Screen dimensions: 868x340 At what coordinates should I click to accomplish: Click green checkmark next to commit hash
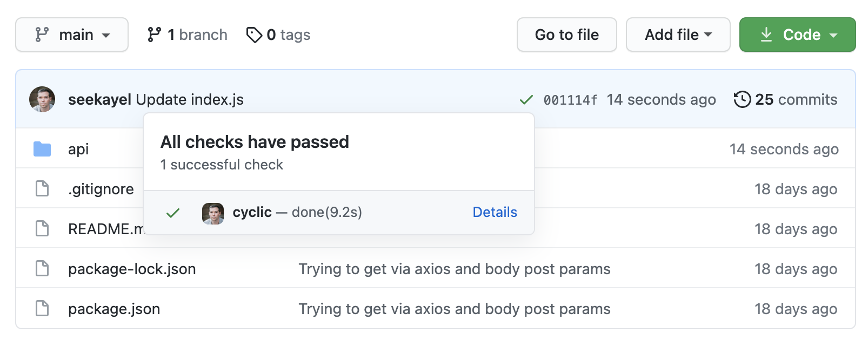pyautogui.click(x=526, y=100)
